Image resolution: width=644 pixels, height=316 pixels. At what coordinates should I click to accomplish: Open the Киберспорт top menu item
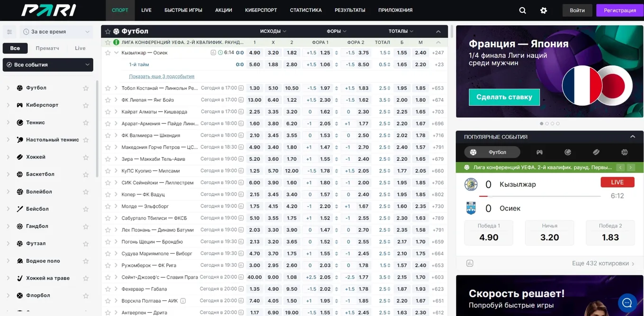pyautogui.click(x=261, y=10)
